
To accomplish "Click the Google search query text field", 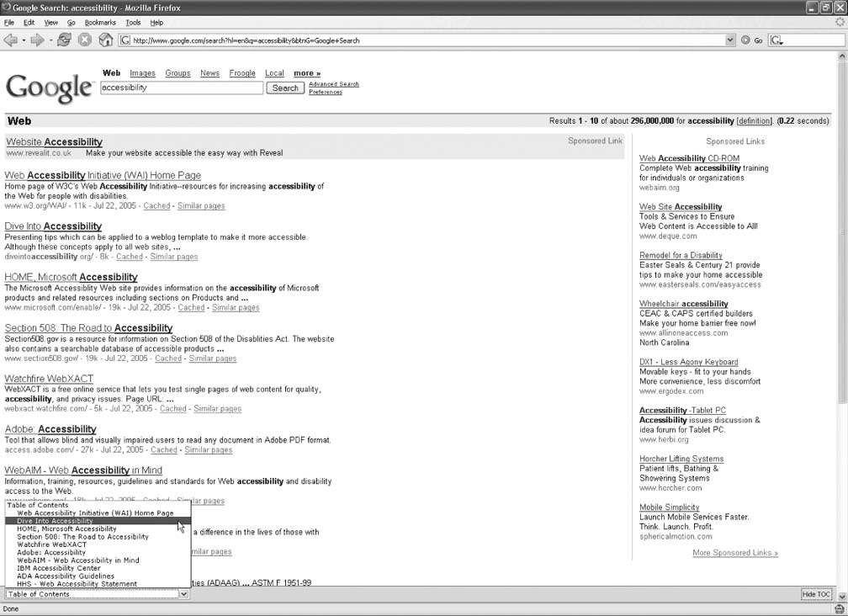I will (x=181, y=88).
